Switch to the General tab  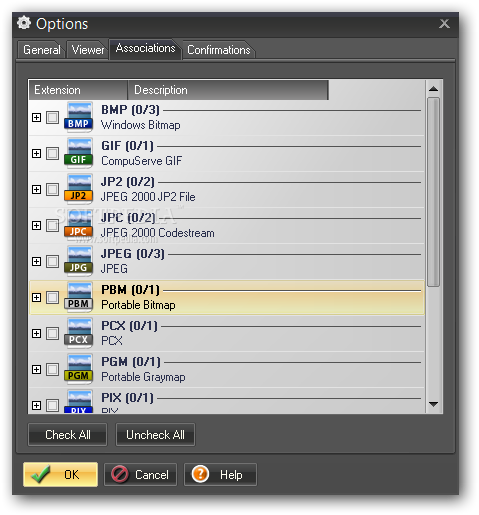pos(41,50)
